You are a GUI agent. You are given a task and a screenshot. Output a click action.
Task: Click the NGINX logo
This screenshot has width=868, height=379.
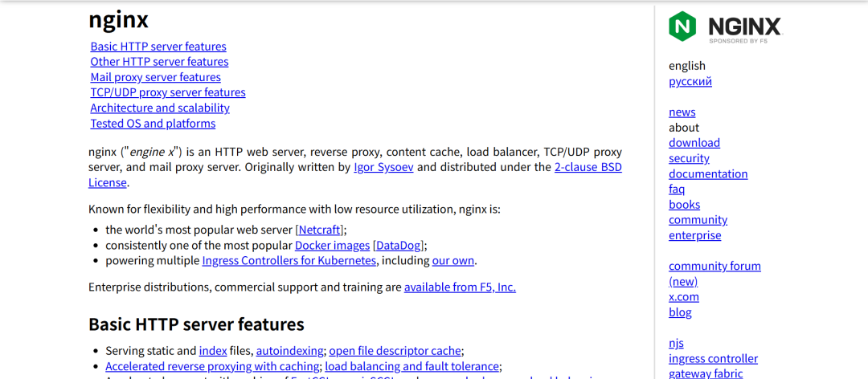725,26
